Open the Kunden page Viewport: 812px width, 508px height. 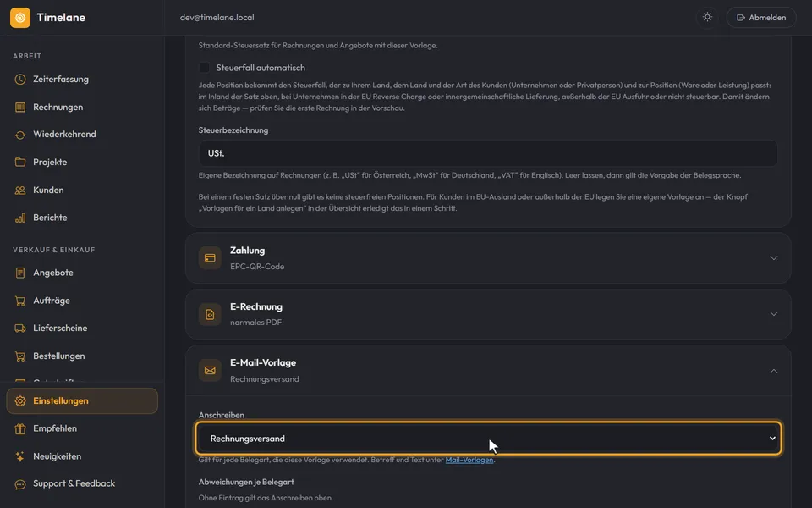(x=82, y=190)
